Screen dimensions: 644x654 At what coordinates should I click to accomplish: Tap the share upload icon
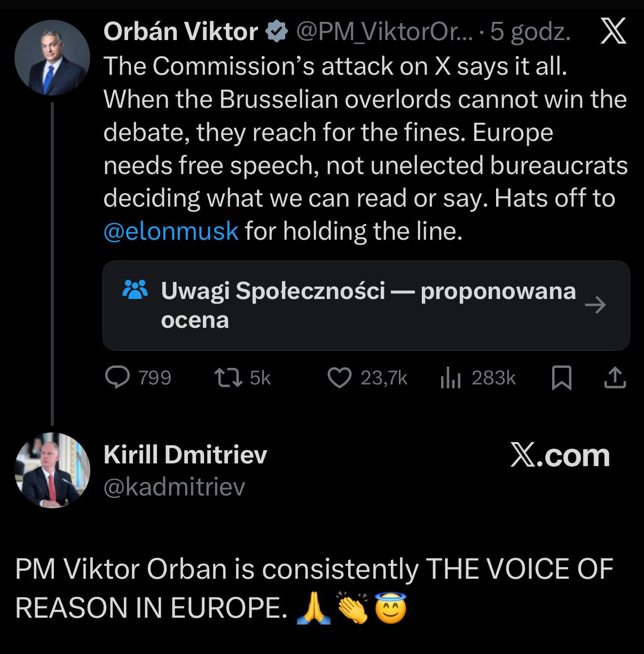pyautogui.click(x=615, y=377)
